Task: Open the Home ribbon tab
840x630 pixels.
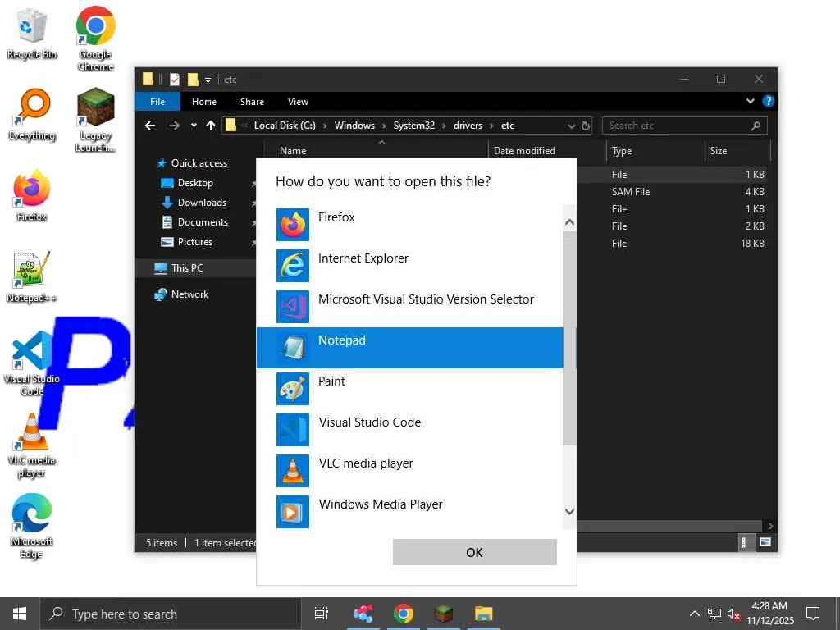Action: [204, 102]
